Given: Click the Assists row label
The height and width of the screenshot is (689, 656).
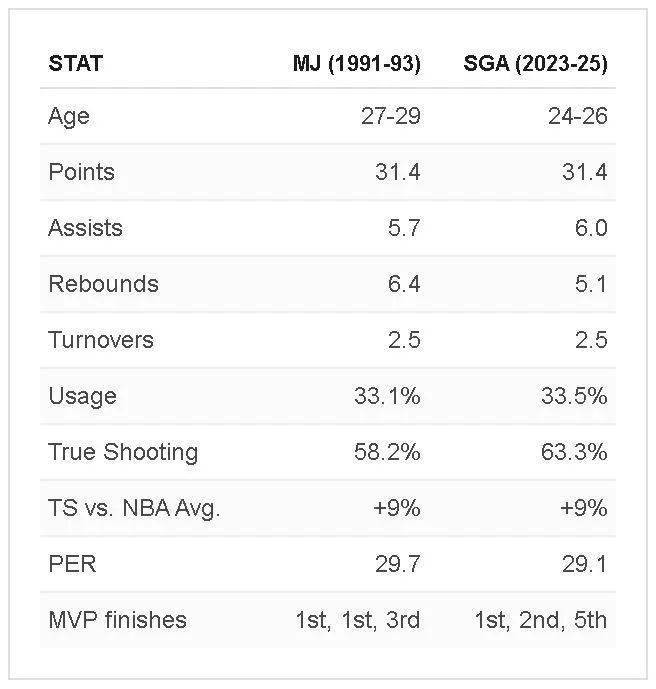Looking at the screenshot, I should point(85,228).
